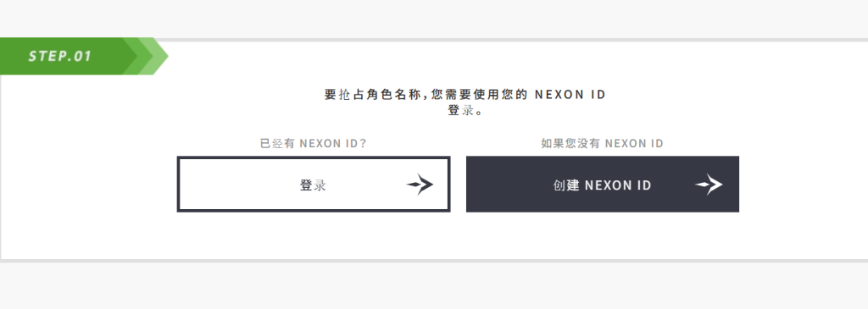Screen dimensions: 868x309
Task: Click the gray footer area below the panel
Action: click(x=434, y=286)
